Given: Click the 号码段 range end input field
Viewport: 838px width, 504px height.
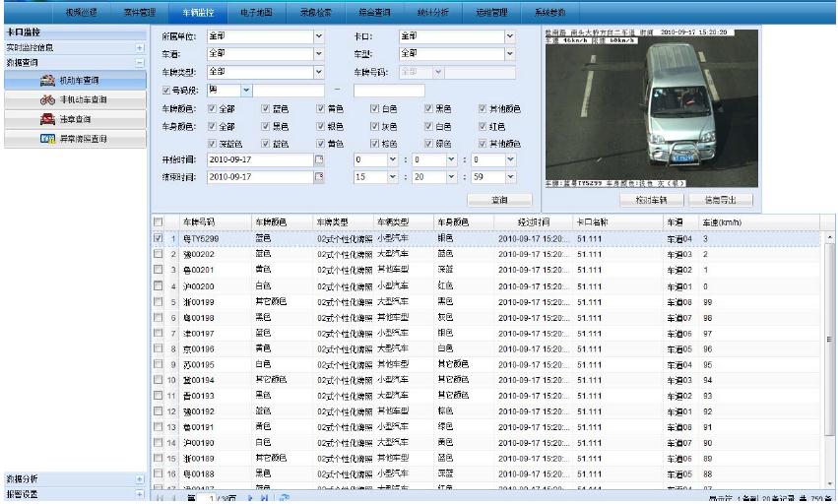Looking at the screenshot, I should click(389, 91).
